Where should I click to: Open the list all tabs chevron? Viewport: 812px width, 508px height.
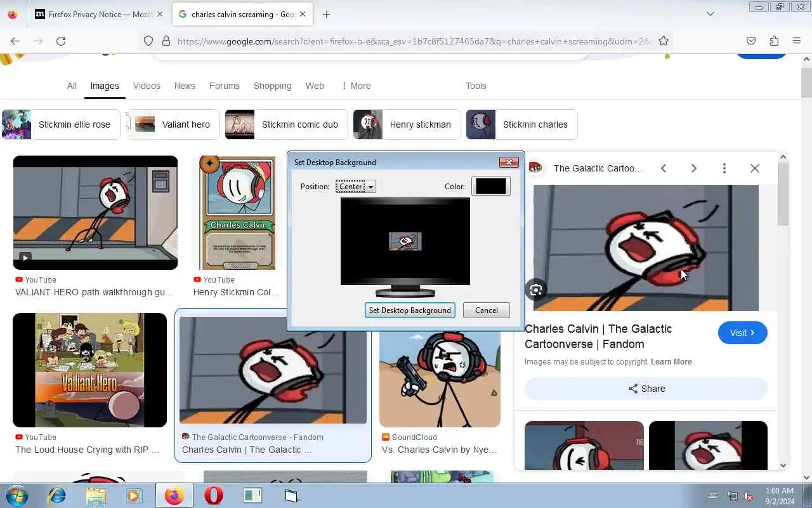pos(710,14)
